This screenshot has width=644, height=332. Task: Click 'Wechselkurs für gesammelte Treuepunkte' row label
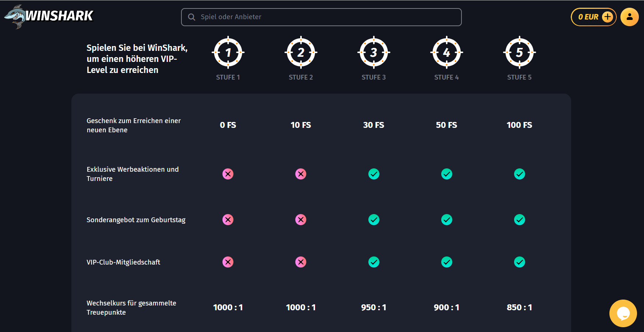131,308
